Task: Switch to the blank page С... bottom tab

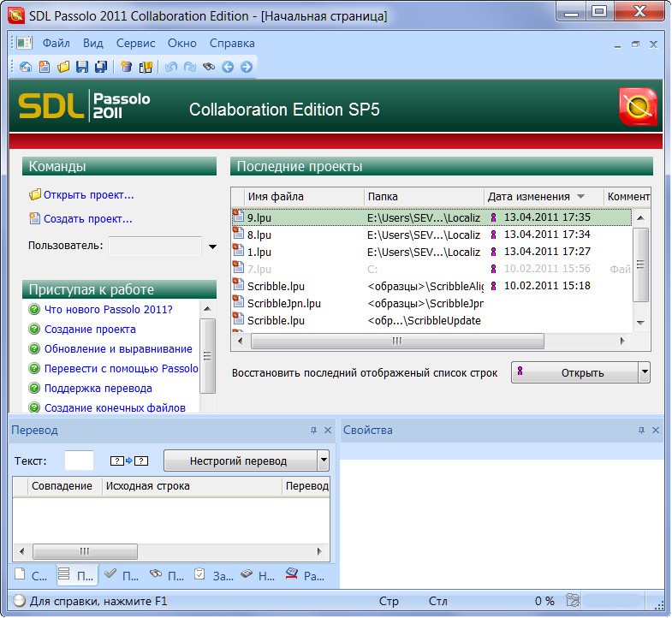Action: point(31,575)
